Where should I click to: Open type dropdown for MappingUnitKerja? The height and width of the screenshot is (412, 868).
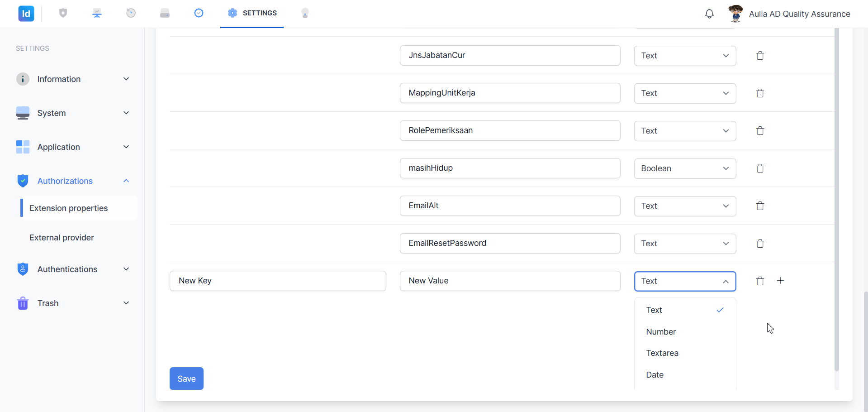(x=685, y=93)
